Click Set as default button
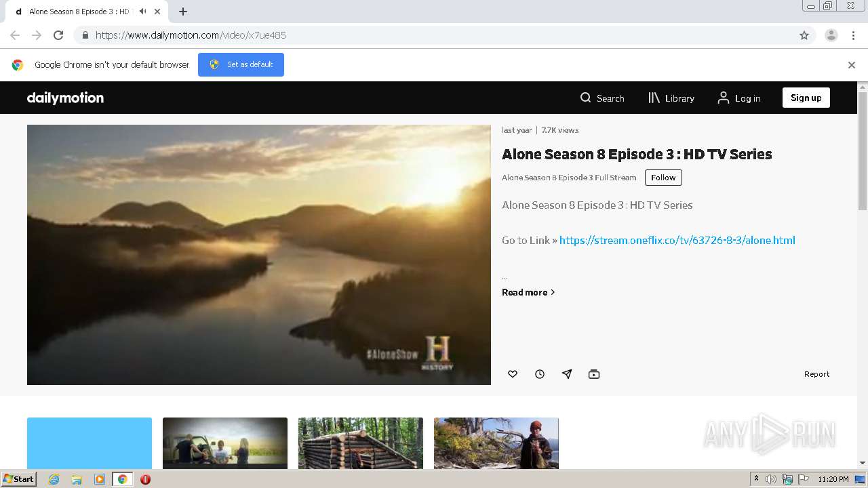 [x=241, y=64]
